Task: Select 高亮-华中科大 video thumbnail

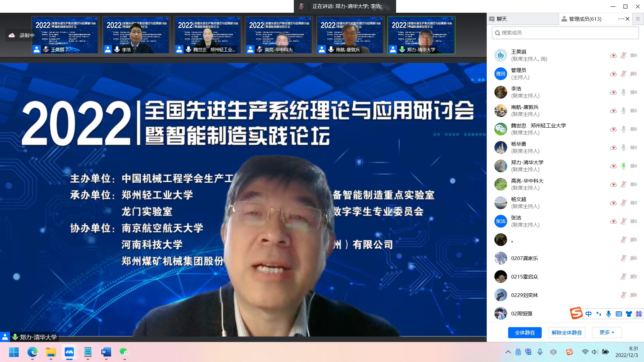Action: click(x=279, y=35)
